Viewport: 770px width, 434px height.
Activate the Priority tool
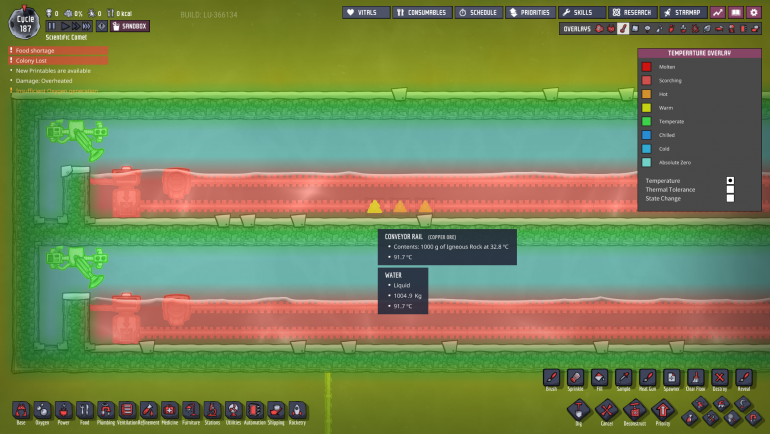(663, 409)
